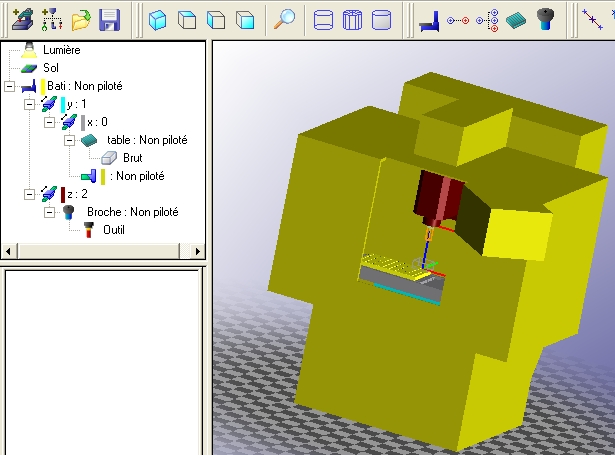Collapse the Bati node
This screenshot has width=615, height=455.
click(9, 86)
